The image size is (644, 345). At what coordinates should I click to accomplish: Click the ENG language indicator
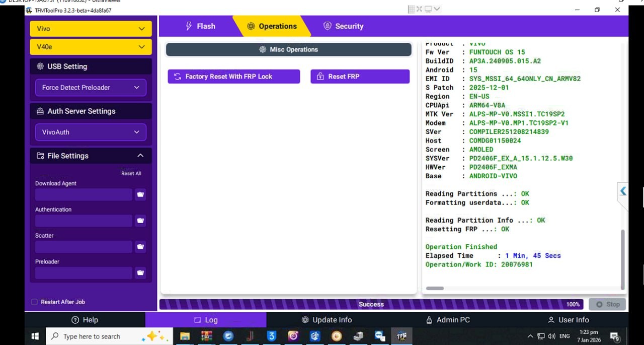[565, 336]
